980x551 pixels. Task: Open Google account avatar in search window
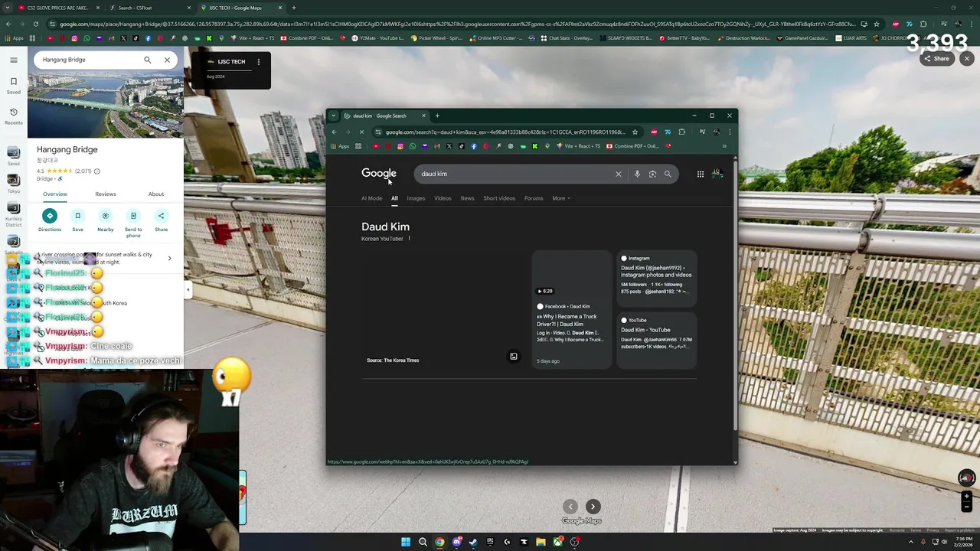coord(717,174)
